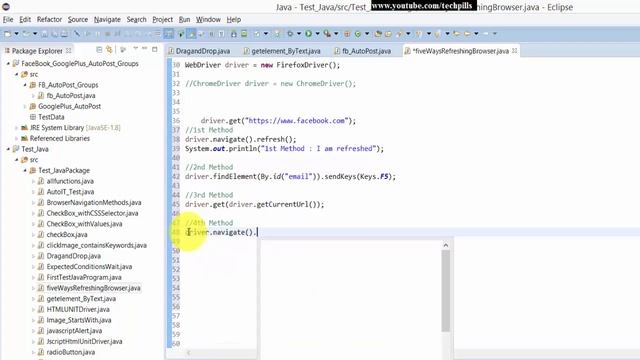Screen dimensions: 640x360
Task: Expand the Referenced Libraries node
Action: click(16, 138)
